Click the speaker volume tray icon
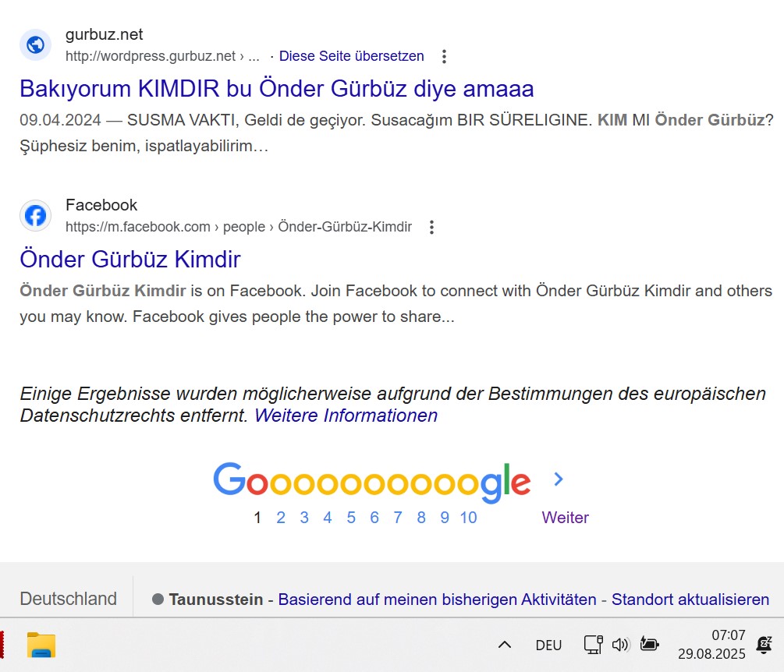The width and height of the screenshot is (784, 672). click(621, 645)
